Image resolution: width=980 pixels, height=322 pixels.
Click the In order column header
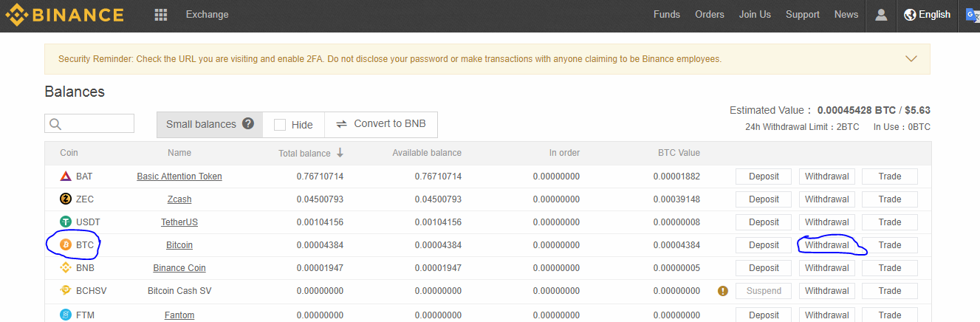[564, 153]
